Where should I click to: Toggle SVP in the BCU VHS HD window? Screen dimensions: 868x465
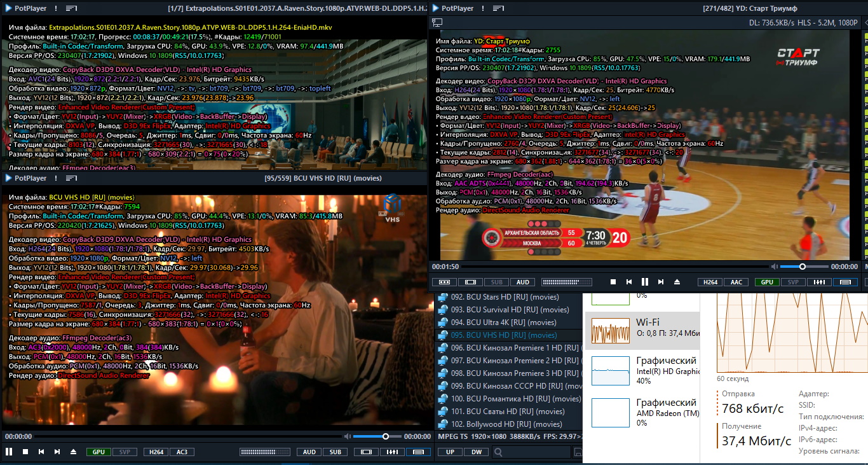tap(125, 452)
